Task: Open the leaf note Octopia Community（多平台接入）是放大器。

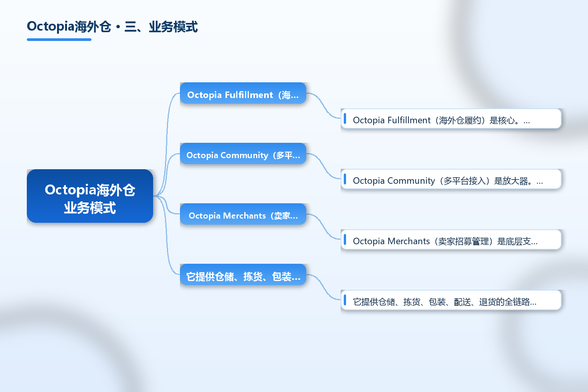Action: click(x=451, y=179)
